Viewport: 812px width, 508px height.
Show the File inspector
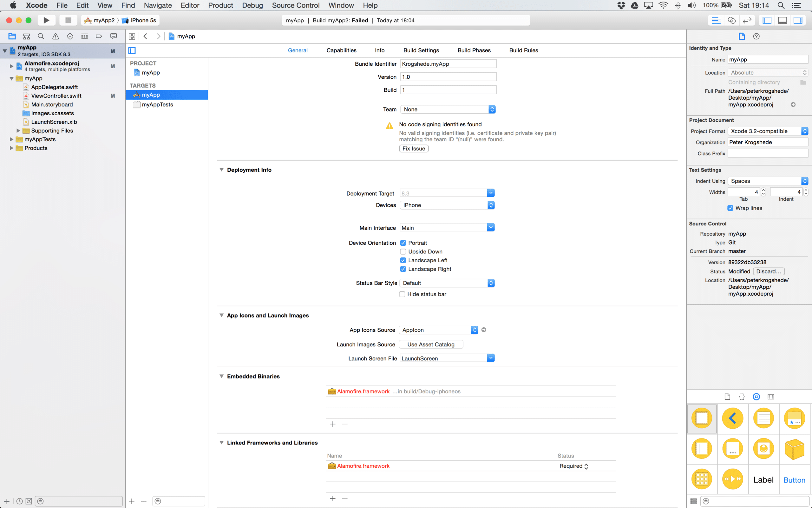(x=742, y=36)
